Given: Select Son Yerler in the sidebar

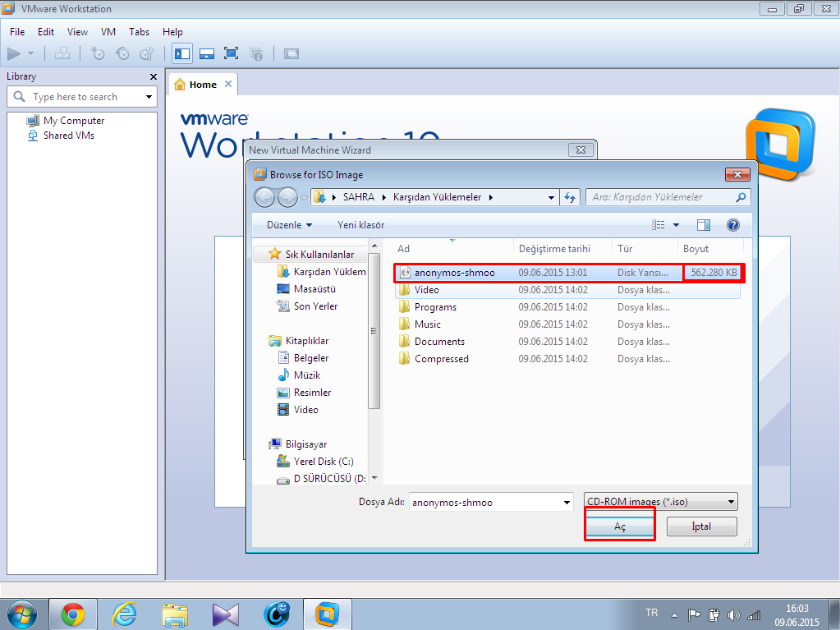Looking at the screenshot, I should [307, 306].
